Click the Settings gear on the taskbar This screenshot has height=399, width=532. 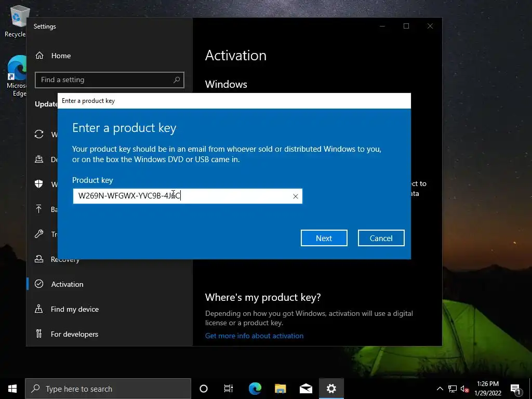[331, 389]
